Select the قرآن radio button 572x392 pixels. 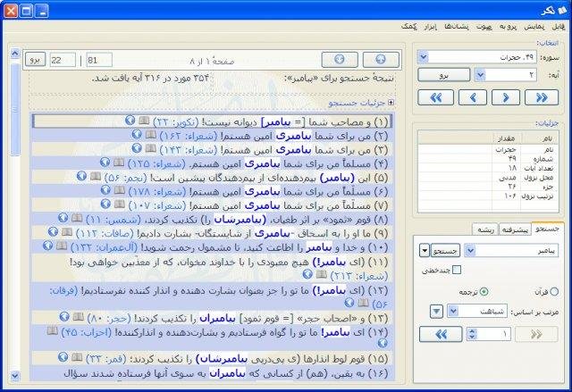(554, 290)
